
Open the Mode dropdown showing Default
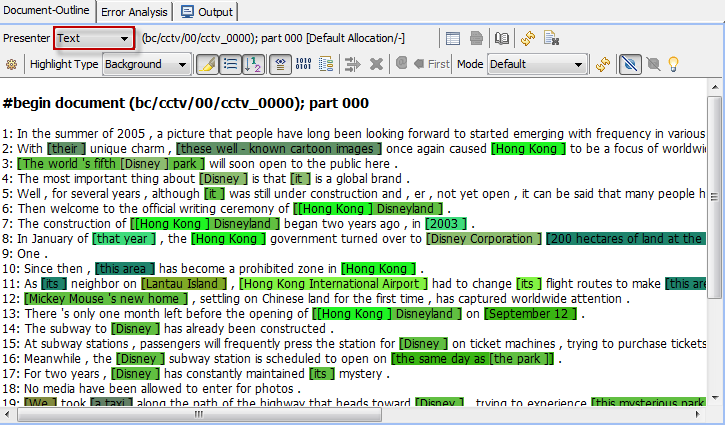537,64
